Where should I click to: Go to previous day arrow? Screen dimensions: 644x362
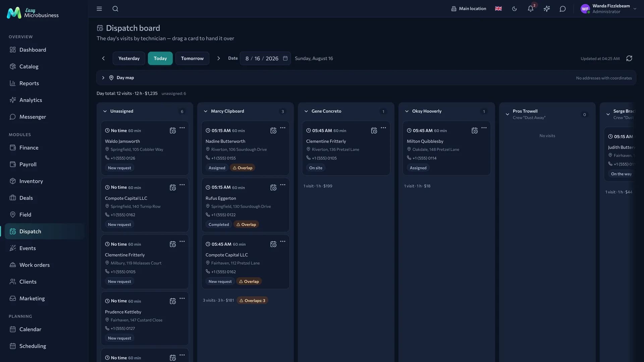pos(103,58)
